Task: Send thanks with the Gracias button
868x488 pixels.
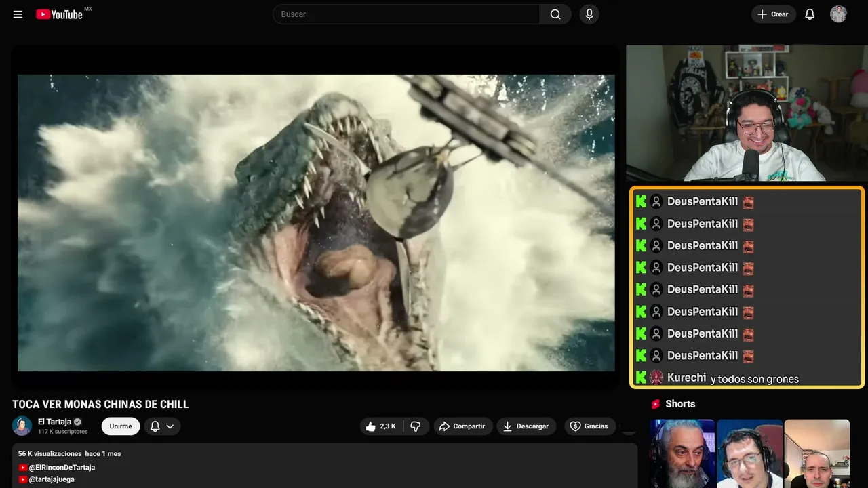Action: click(589, 426)
